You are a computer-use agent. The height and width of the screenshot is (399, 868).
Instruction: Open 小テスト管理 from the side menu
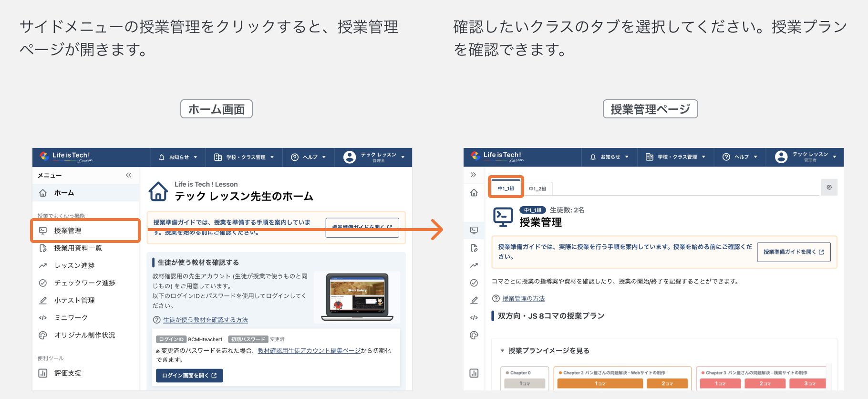[x=86, y=300]
